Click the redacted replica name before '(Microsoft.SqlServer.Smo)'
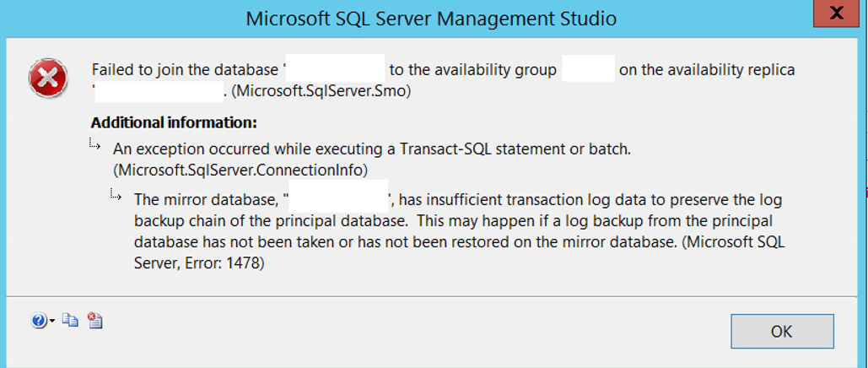Viewport: 868px width, 368px height. coord(159,92)
